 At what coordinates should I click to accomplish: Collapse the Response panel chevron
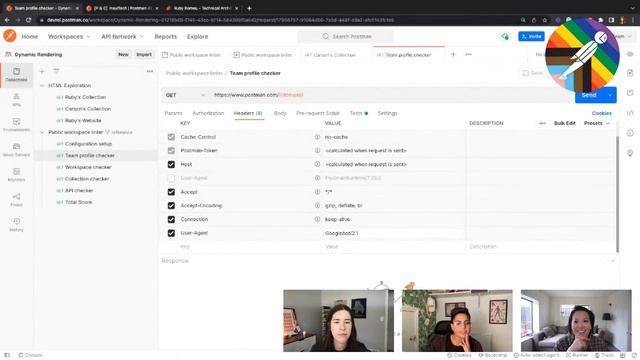point(613,261)
